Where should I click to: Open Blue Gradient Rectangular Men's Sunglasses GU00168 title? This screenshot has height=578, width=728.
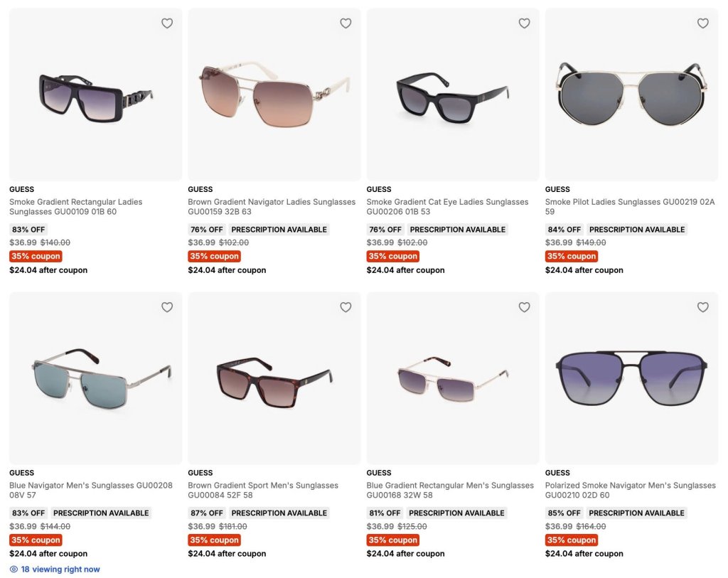(450, 491)
